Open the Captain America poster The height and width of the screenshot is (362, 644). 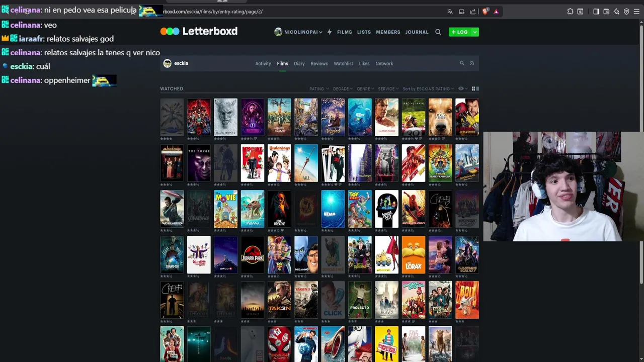[172, 209]
